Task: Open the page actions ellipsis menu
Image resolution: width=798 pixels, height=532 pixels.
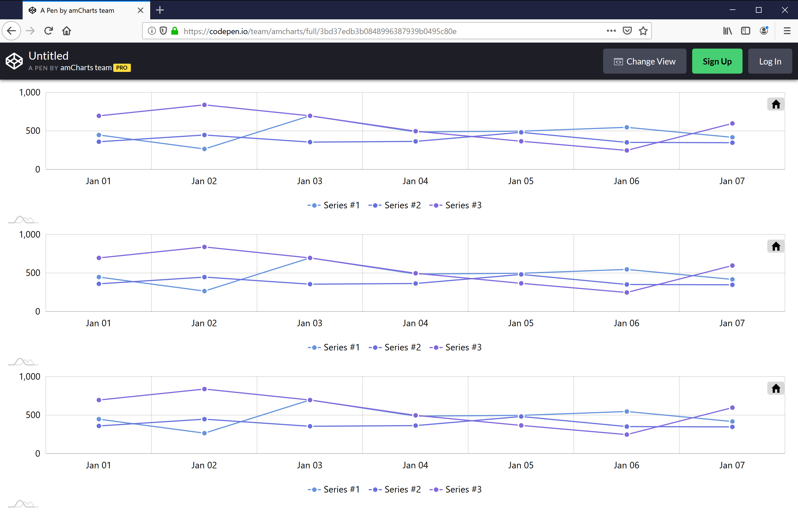Action: [x=611, y=30]
